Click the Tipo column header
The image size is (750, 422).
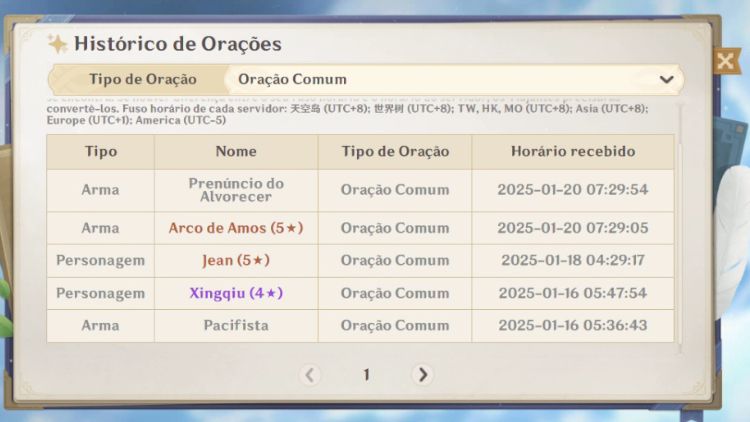click(100, 152)
